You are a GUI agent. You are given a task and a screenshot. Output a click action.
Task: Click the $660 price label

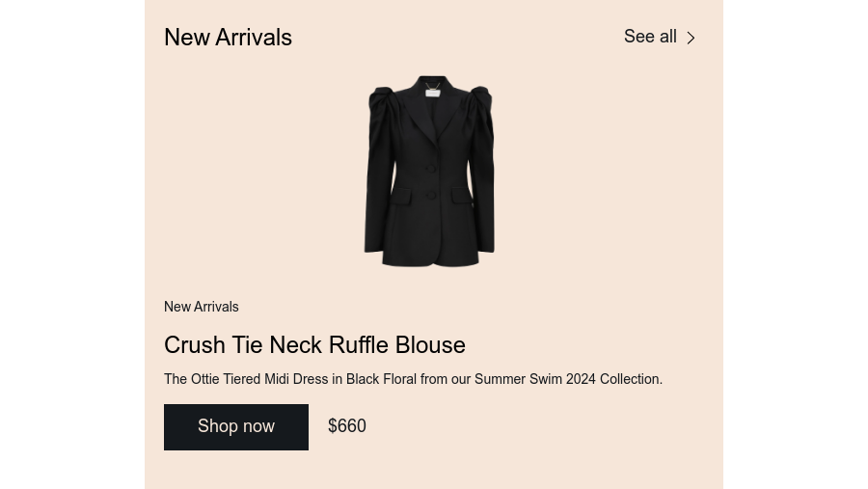(x=346, y=426)
